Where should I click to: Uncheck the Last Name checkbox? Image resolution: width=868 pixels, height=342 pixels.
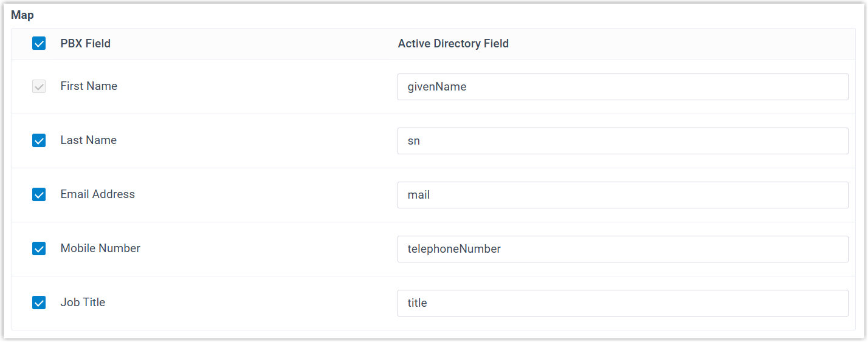pyautogui.click(x=39, y=141)
